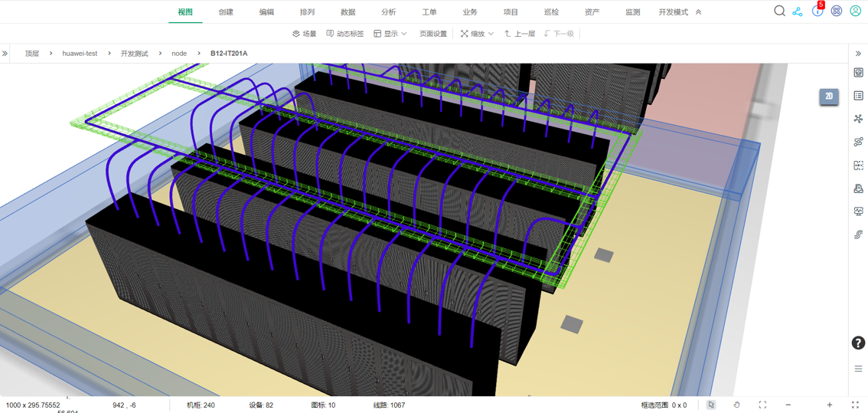This screenshot has width=868, height=413.
Task: Open the inbox tray icon in right sidebar
Action: coord(859,188)
